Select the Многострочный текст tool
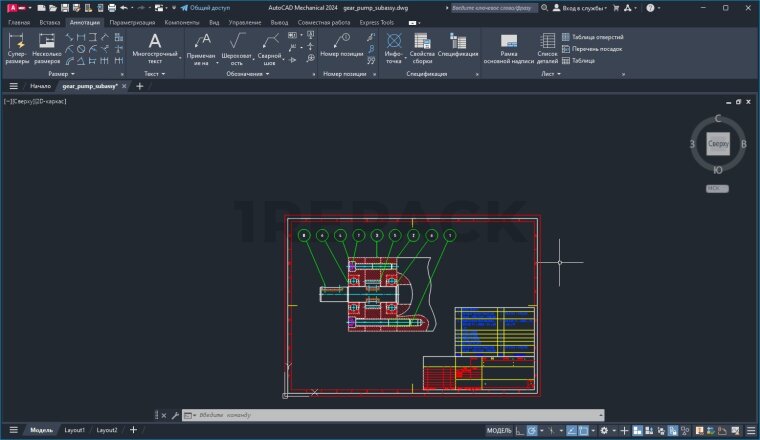760x440 pixels. (154, 47)
